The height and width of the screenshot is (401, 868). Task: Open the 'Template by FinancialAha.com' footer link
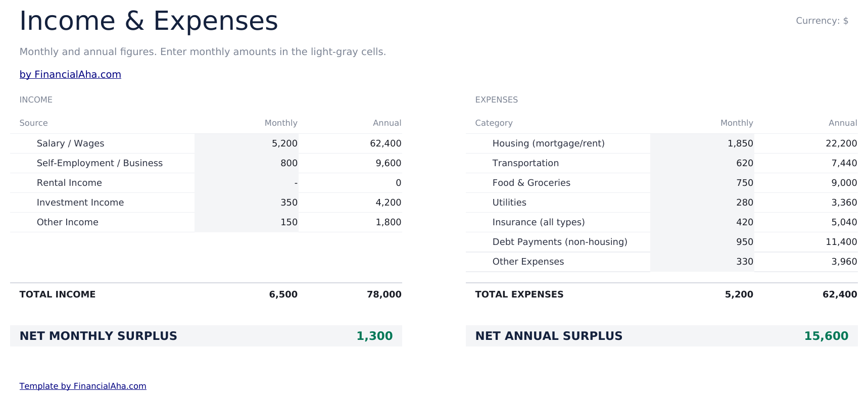click(x=83, y=386)
